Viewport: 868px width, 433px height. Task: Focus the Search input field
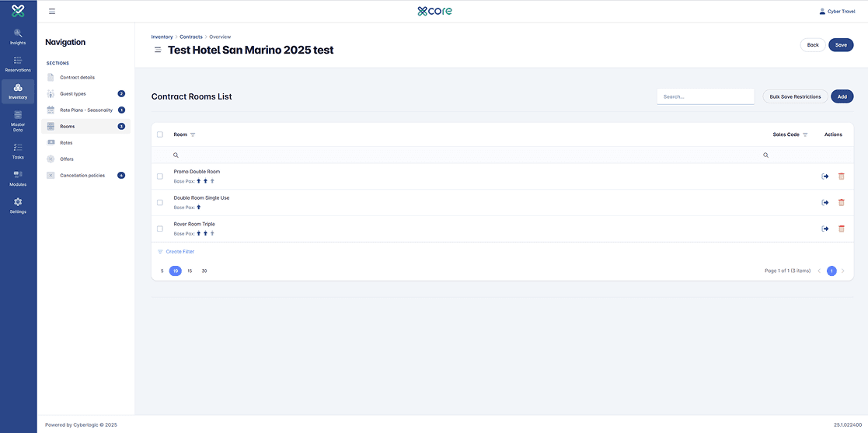click(705, 96)
